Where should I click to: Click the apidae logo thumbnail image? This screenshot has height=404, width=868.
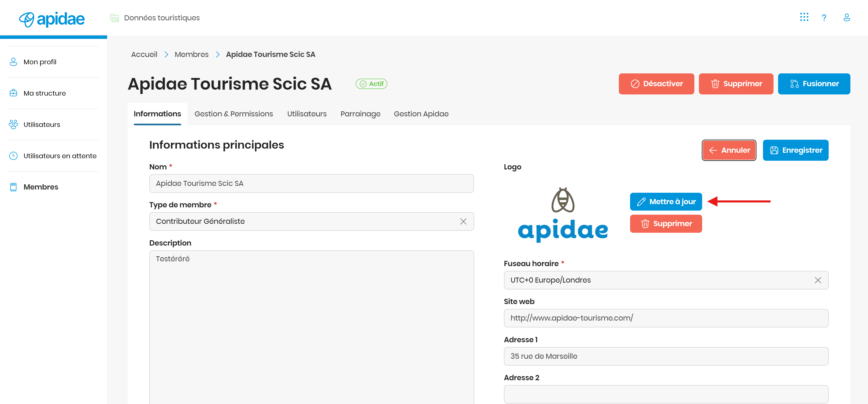point(563,215)
